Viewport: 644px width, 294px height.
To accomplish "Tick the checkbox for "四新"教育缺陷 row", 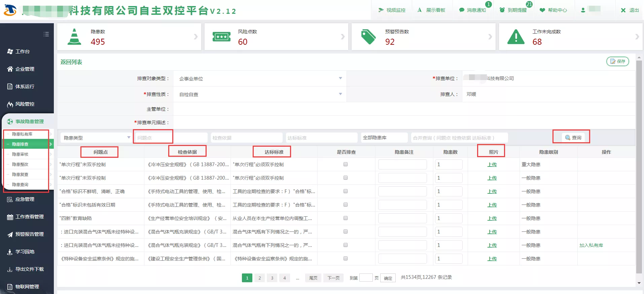I will point(345,218).
